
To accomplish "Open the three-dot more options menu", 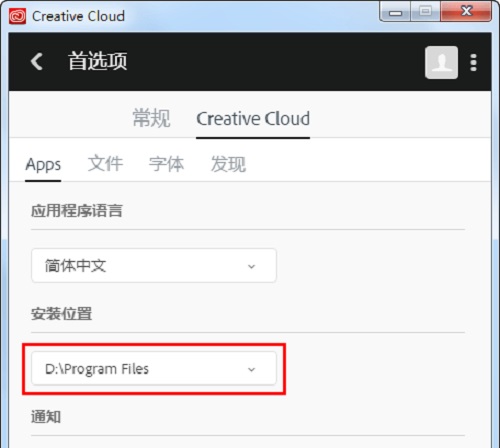I will [x=473, y=62].
